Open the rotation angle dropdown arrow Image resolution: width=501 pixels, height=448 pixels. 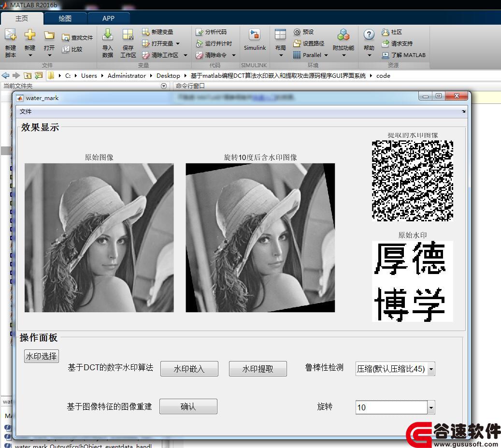point(431,407)
